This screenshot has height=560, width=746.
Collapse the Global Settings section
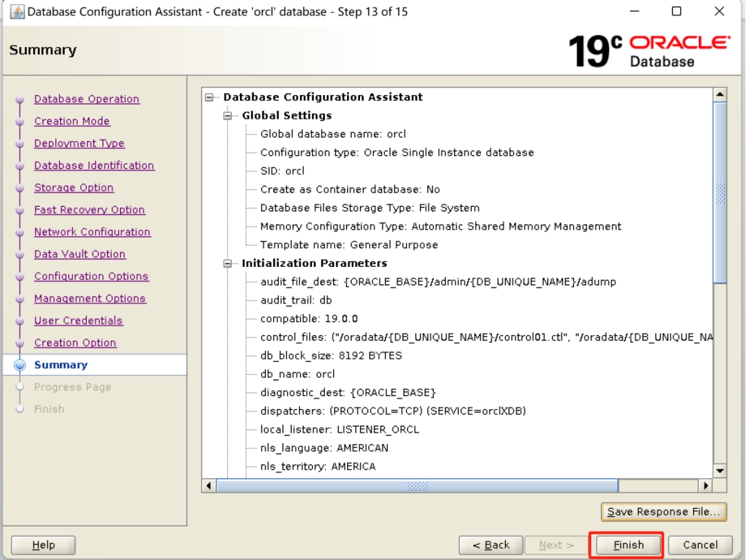(227, 116)
